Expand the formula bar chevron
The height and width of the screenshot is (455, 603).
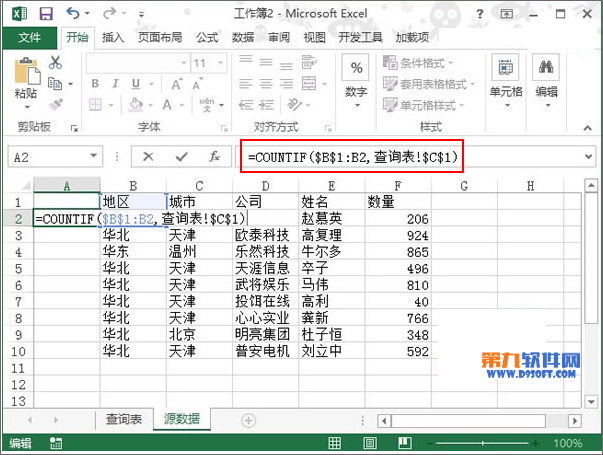(x=588, y=156)
